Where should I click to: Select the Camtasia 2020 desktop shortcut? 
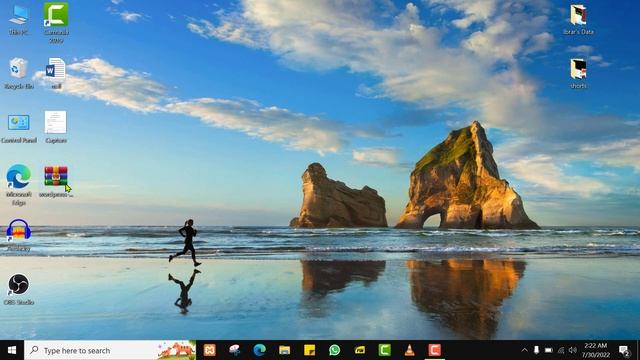coord(56,22)
